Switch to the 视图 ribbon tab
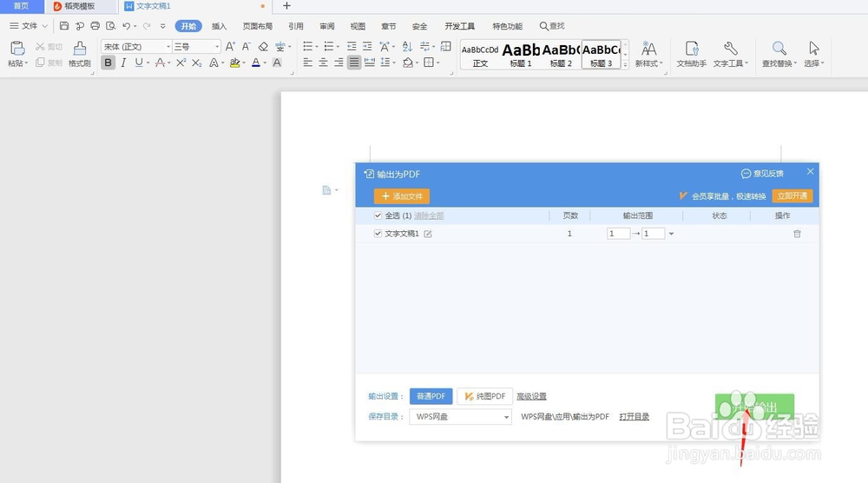This screenshot has height=483, width=868. [358, 26]
